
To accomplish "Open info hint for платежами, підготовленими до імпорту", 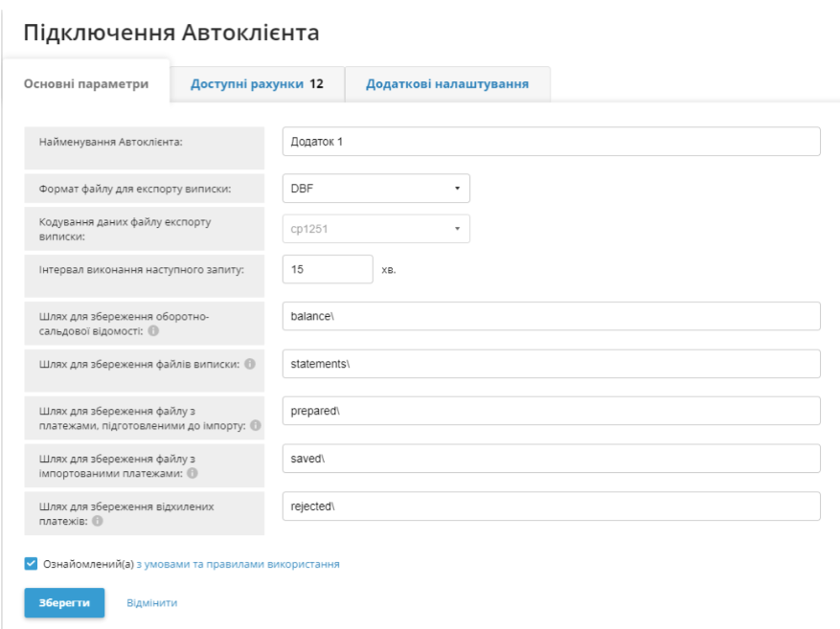I will 255,426.
